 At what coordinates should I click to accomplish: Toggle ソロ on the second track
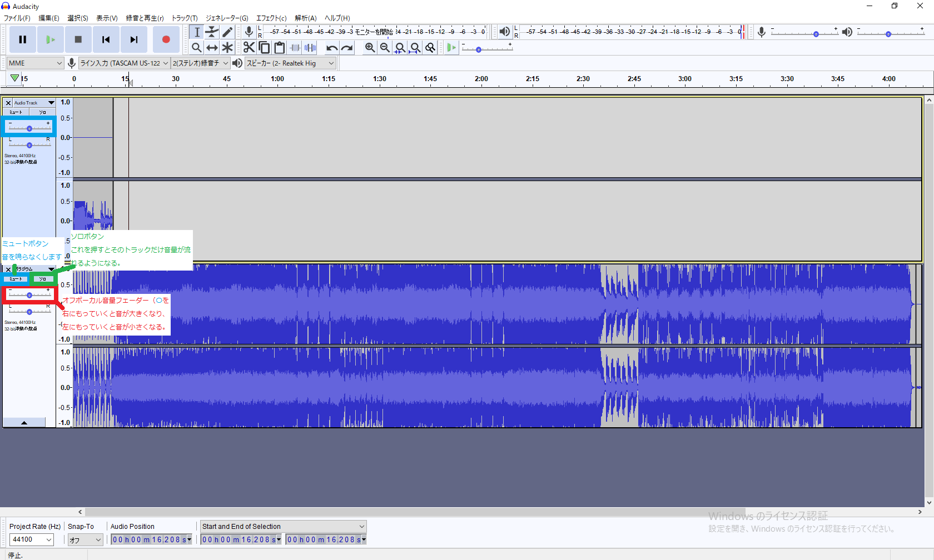click(x=42, y=279)
